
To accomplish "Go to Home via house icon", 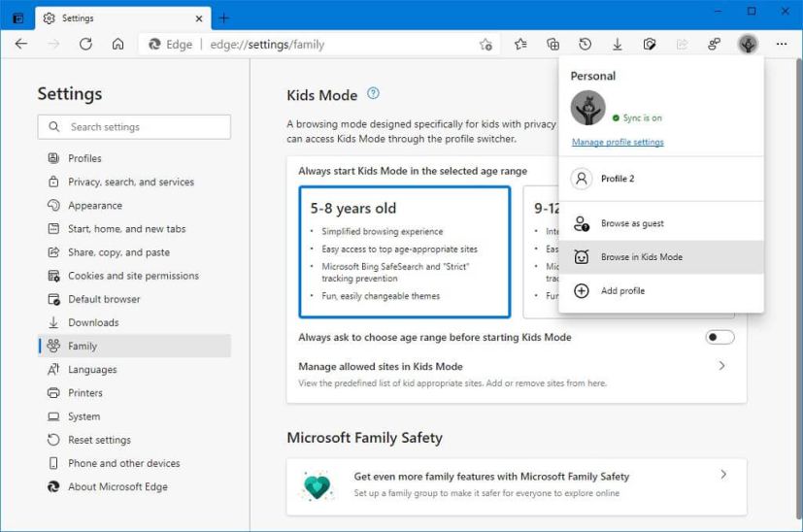I will coord(117,44).
